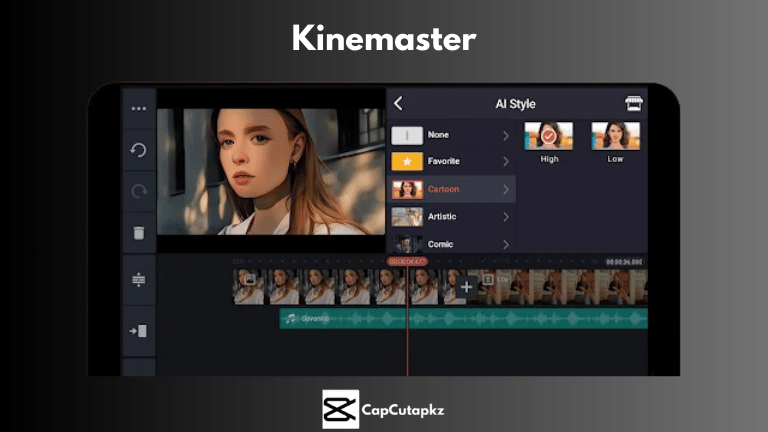Click the Cartoon category thumbnail image
The height and width of the screenshot is (432, 768).
point(407,190)
